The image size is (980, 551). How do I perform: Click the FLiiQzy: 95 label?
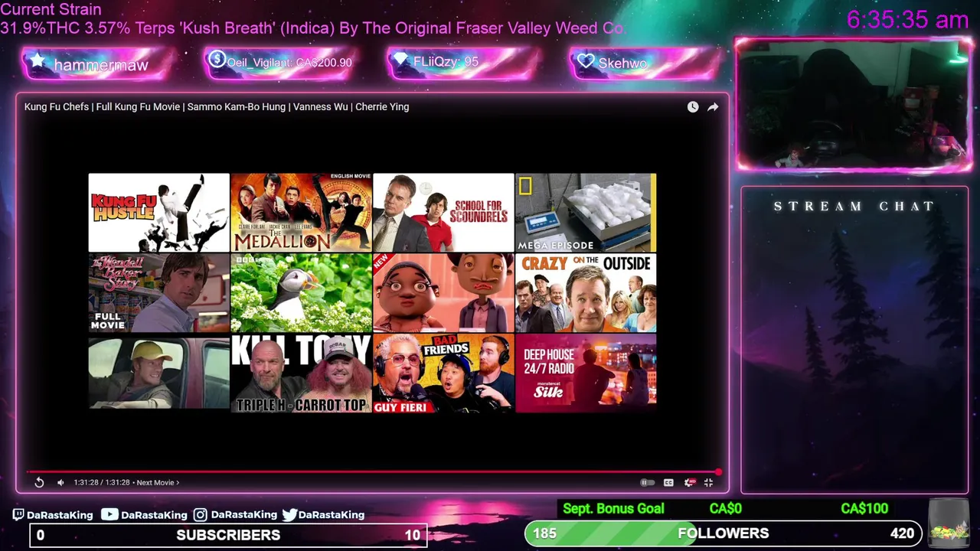click(446, 62)
